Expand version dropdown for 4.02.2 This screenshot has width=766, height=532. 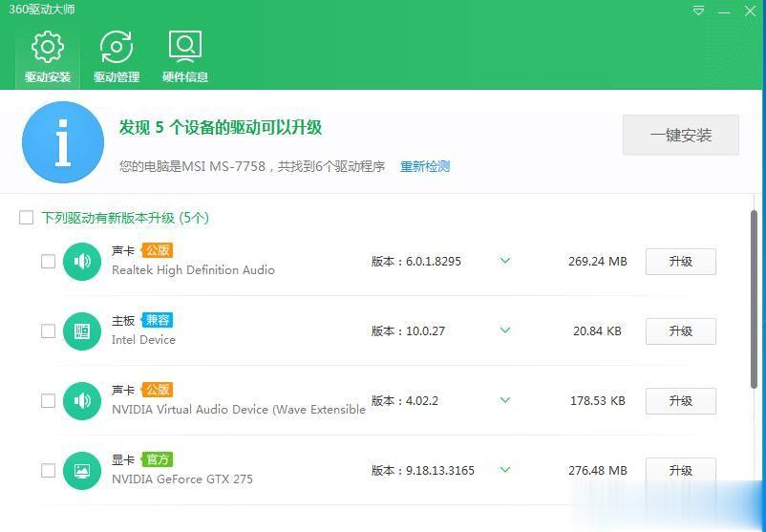tap(505, 400)
